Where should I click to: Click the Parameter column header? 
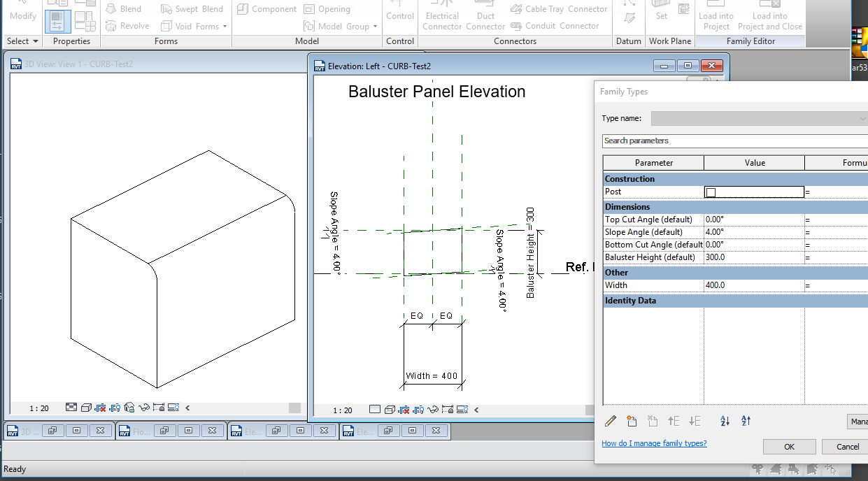[653, 163]
